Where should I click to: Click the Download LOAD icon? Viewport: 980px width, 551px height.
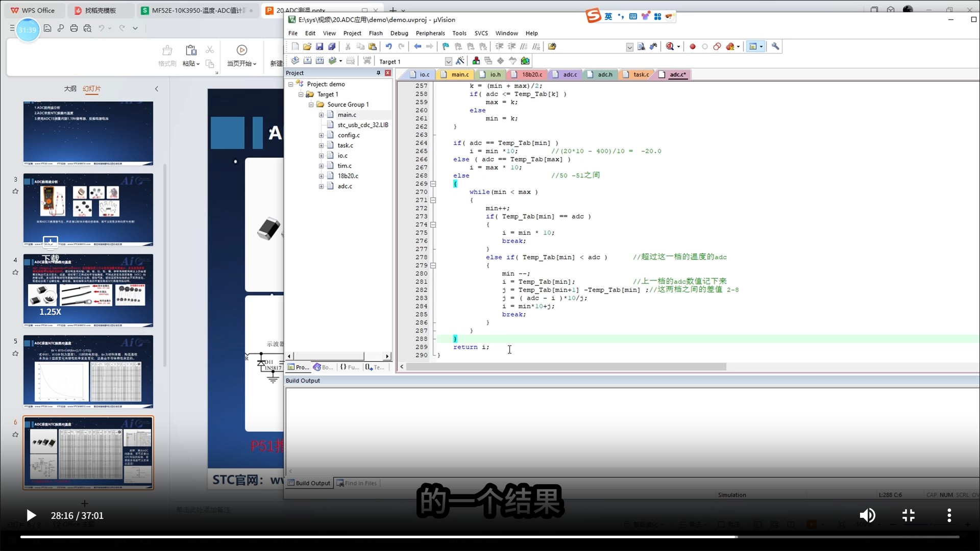point(367,61)
